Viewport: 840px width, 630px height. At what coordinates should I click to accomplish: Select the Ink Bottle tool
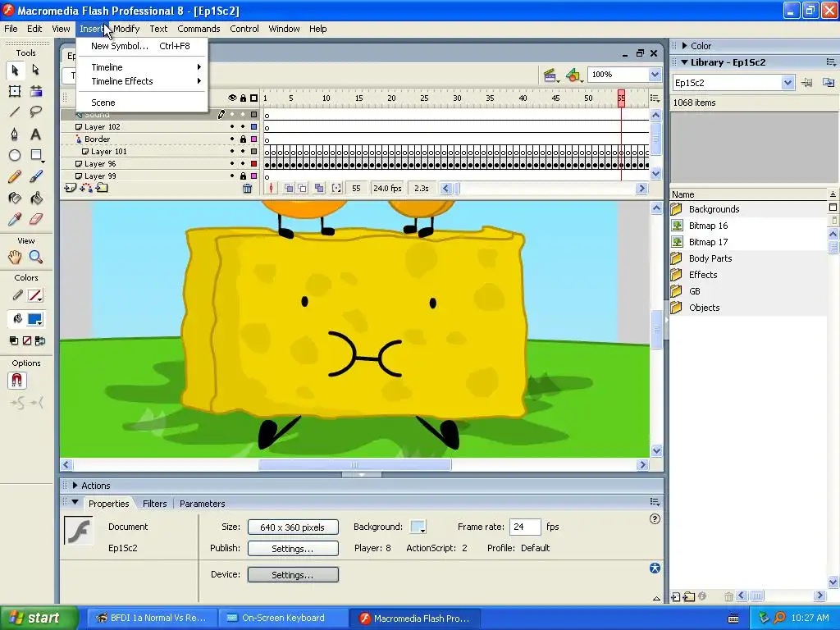click(15, 199)
